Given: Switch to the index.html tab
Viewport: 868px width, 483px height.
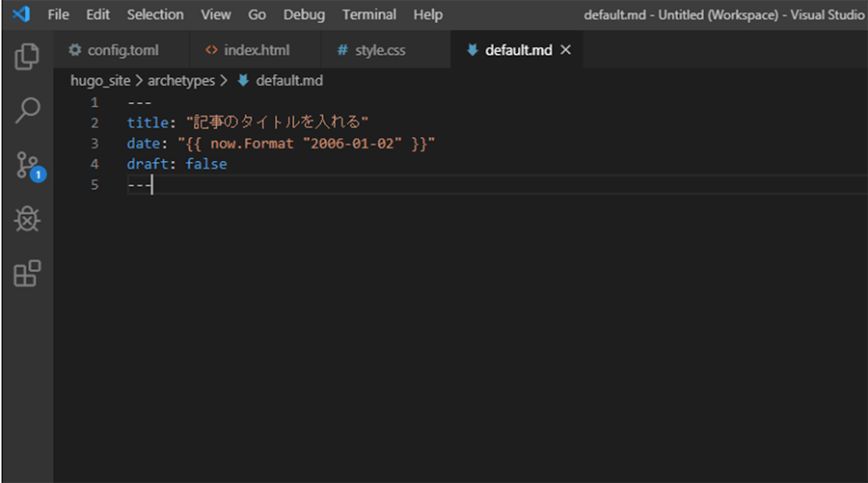Looking at the screenshot, I should [247, 50].
